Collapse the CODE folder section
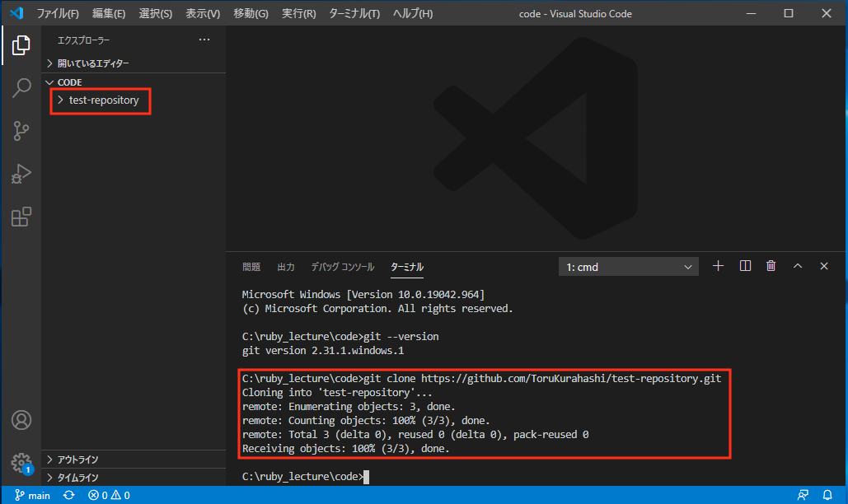This screenshot has height=504, width=848. click(134, 82)
